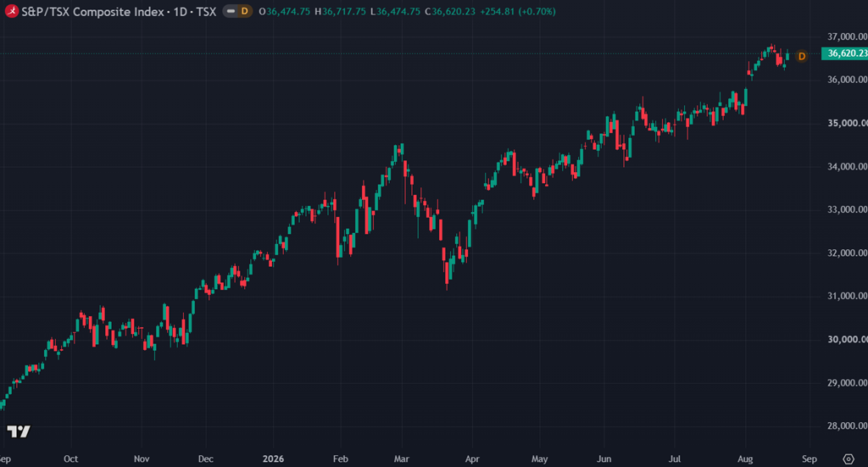Click the close value C36,620.23

tap(450, 12)
